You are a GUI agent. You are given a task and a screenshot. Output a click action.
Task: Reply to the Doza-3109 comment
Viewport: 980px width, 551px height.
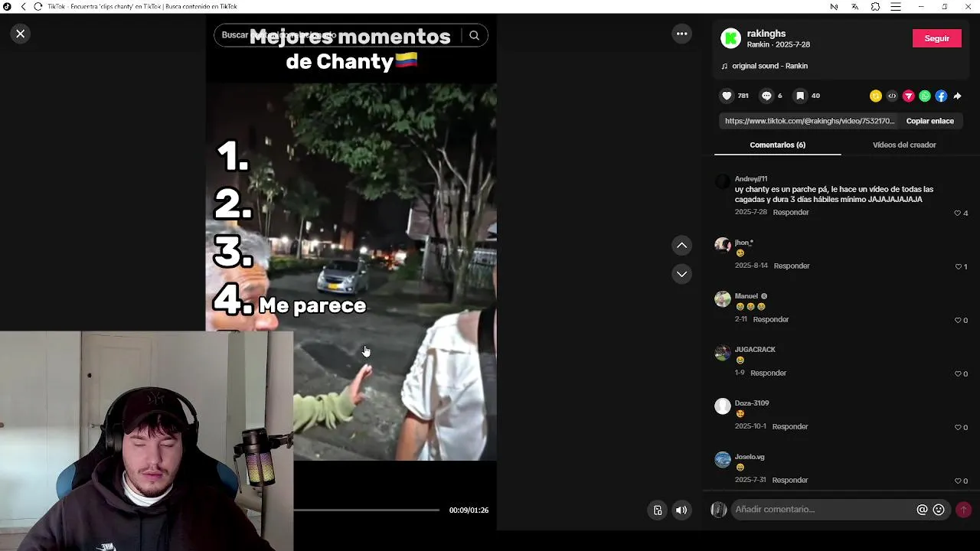(790, 426)
